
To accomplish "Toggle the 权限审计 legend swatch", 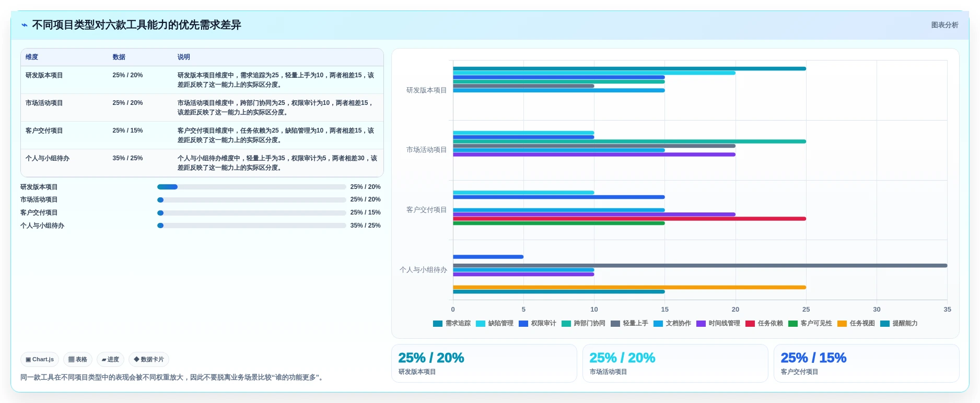I will point(523,324).
